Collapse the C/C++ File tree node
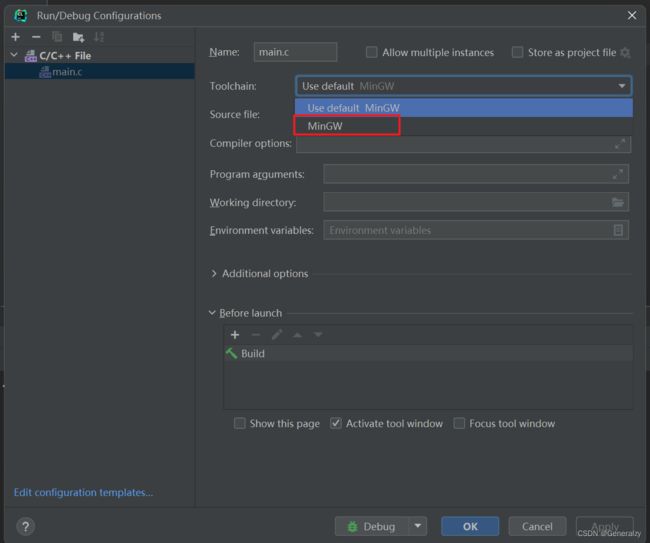This screenshot has width=650, height=543. point(14,55)
